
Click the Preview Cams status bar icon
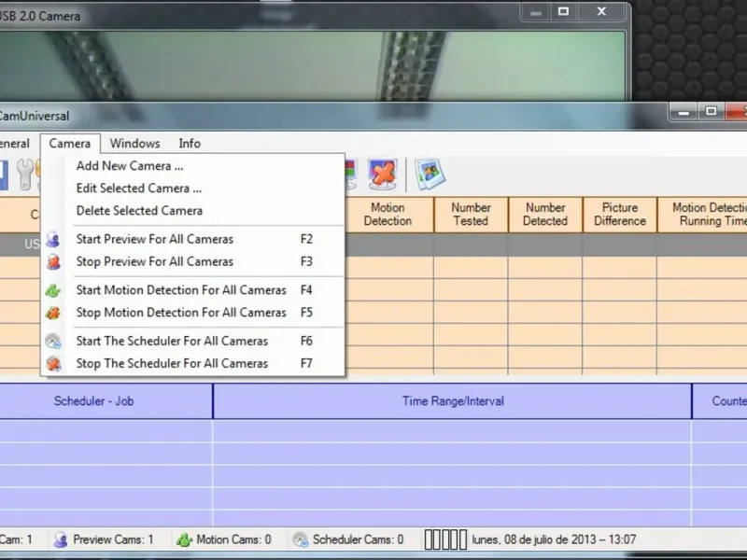(60, 539)
